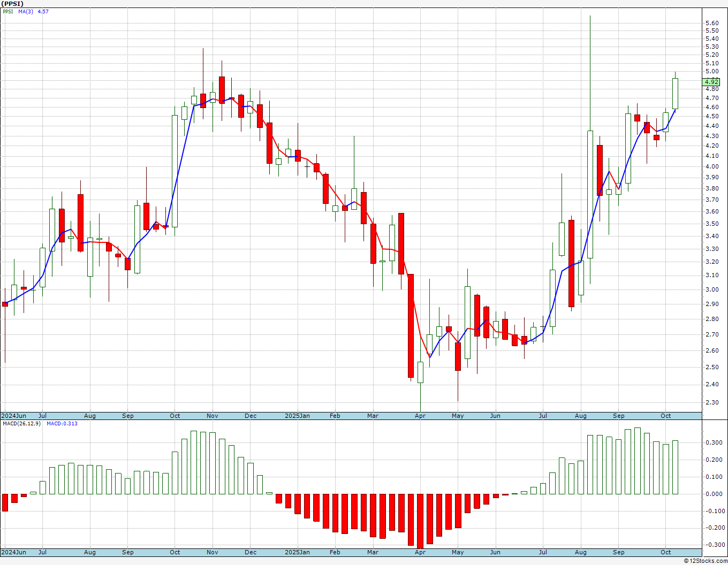Click the 4.70 price axis label
728x565 pixels.
712,98
